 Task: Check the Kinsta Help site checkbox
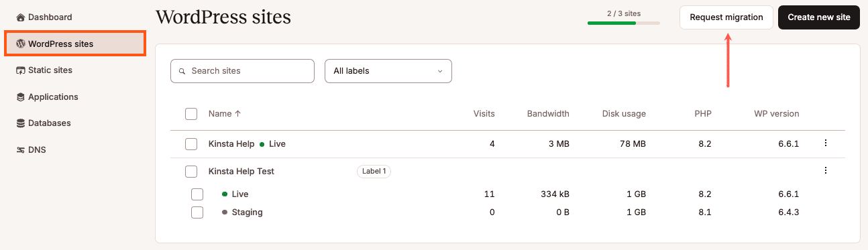[191, 144]
